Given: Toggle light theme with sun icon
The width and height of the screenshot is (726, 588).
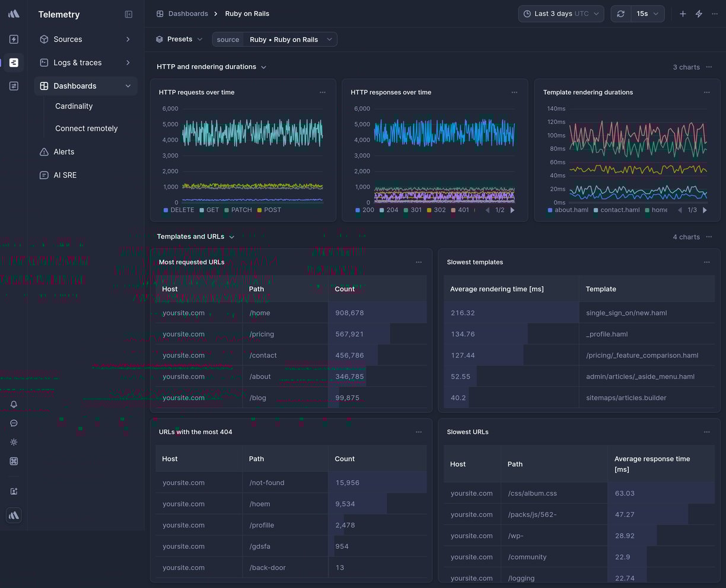Looking at the screenshot, I should 14,442.
